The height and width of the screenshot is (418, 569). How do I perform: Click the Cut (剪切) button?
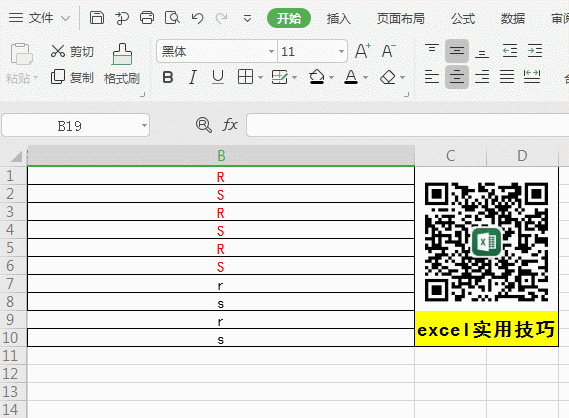coord(72,51)
